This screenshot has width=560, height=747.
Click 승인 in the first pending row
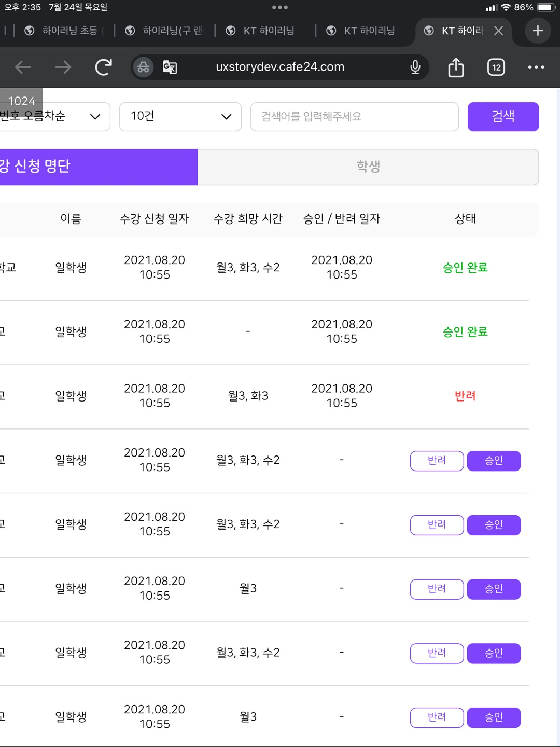coord(494,461)
